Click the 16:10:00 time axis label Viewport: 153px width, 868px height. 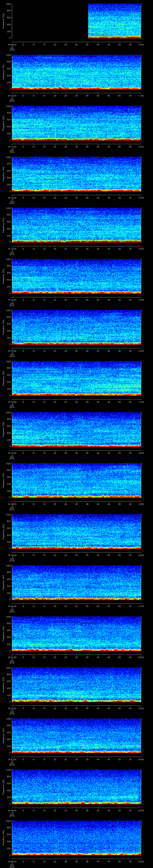click(12, 96)
